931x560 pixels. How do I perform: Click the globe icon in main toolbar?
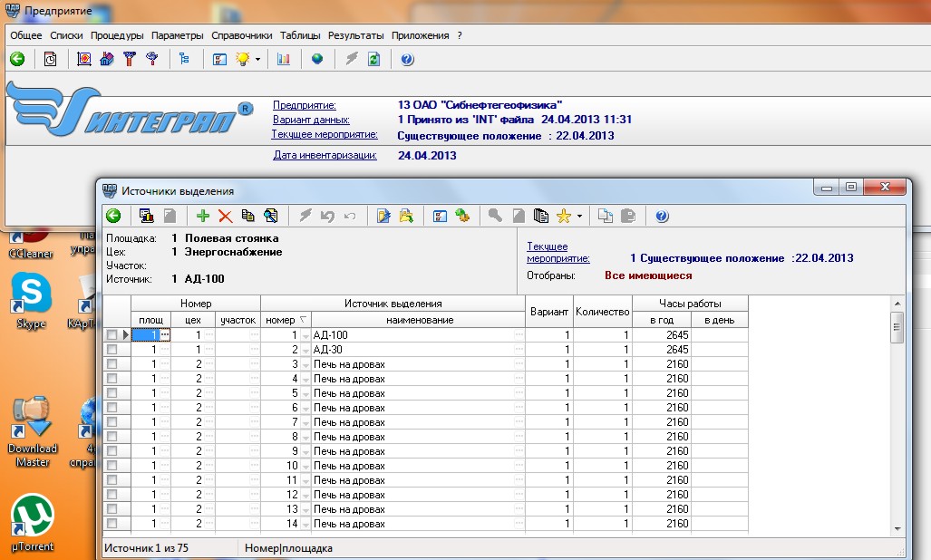pos(317,60)
